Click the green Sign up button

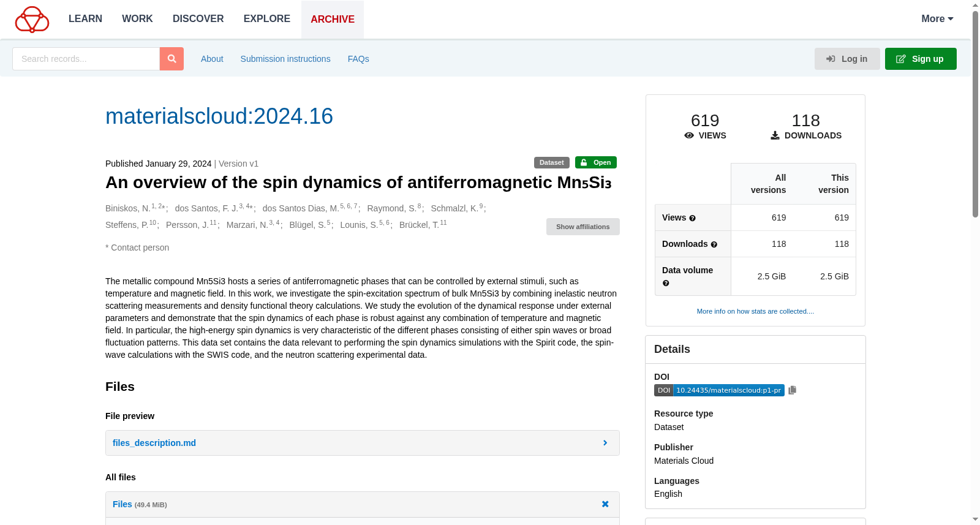pos(921,59)
